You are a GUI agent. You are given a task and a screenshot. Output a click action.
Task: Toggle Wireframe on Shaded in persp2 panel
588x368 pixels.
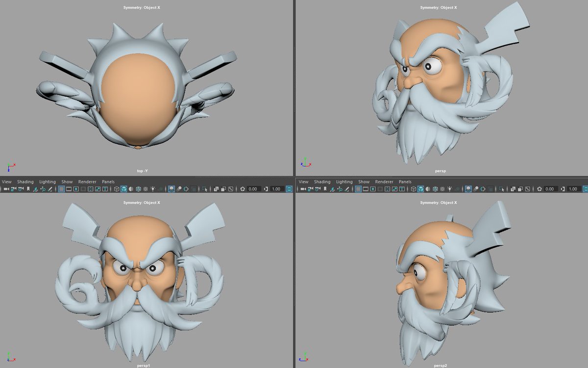click(x=435, y=189)
